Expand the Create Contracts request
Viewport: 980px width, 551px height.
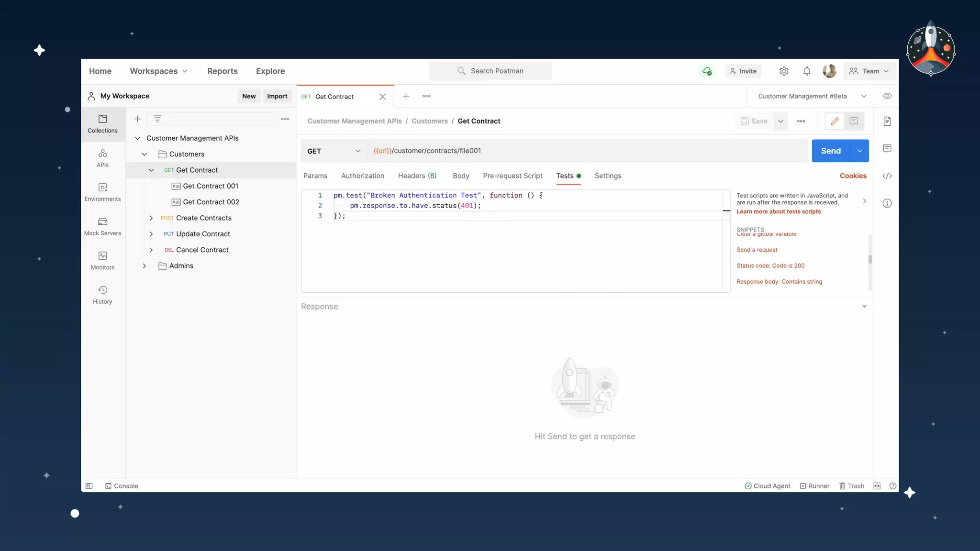point(151,218)
